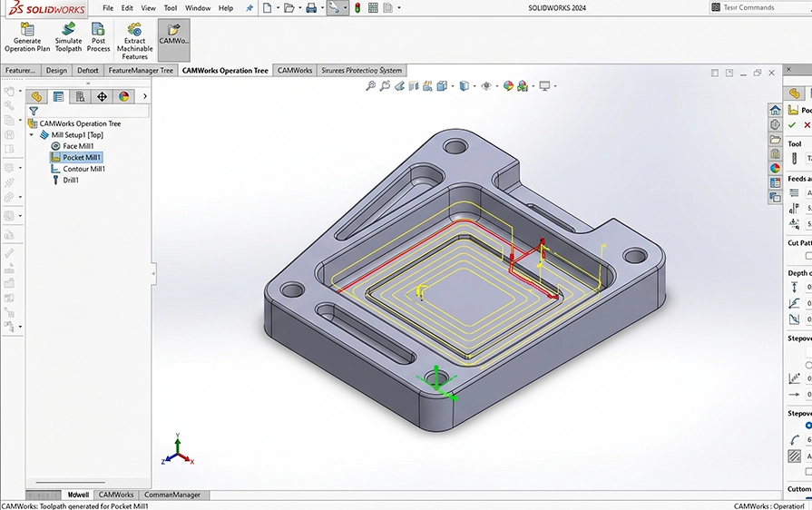Collapse Mill Setup1 tree node
The width and height of the screenshot is (812, 510).
tap(32, 135)
